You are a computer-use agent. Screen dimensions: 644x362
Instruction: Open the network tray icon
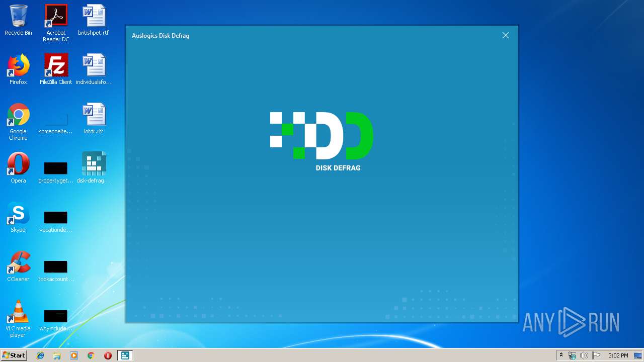pos(572,355)
